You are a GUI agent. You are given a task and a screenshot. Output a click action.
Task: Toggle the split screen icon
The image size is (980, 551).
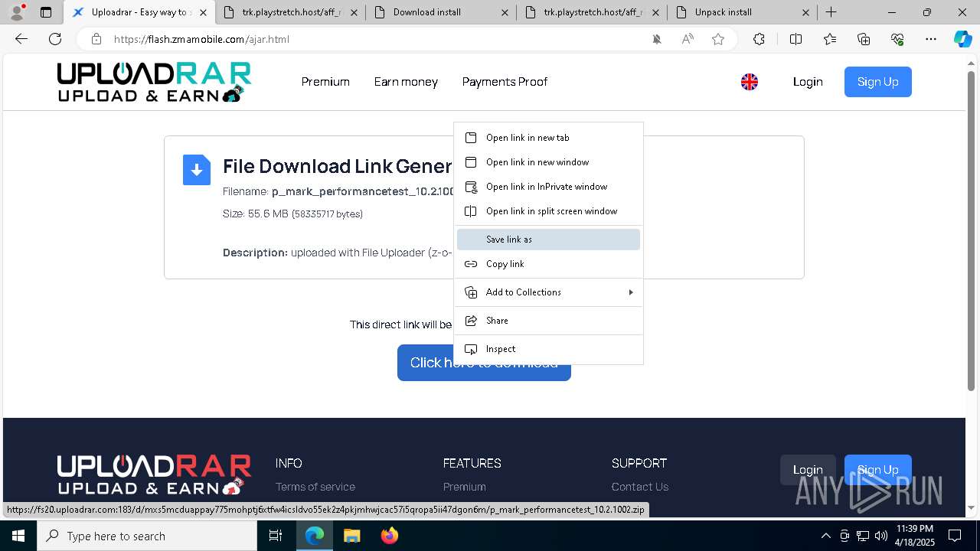[795, 39]
